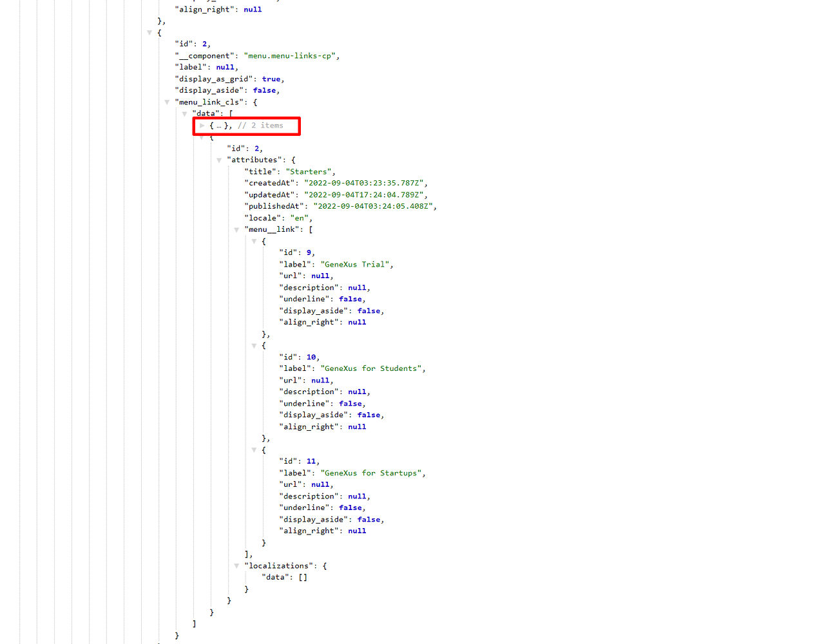This screenshot has height=644, width=826.
Task: Click "display_aside": false under GeneXus for Startups
Action: [332, 519]
